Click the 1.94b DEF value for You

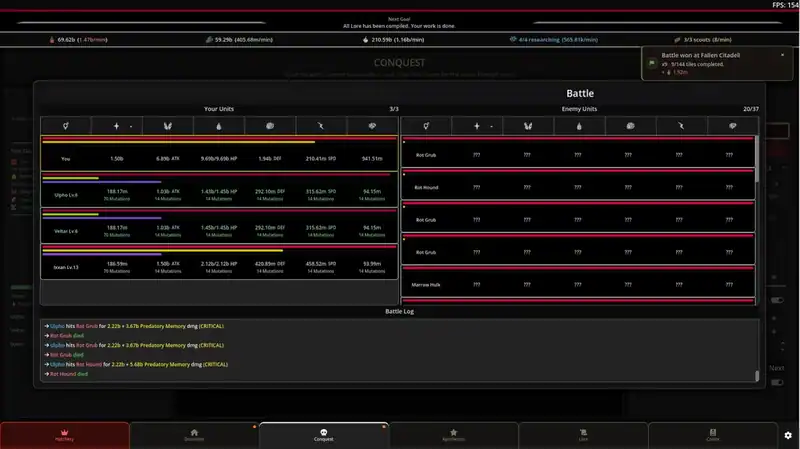point(270,159)
